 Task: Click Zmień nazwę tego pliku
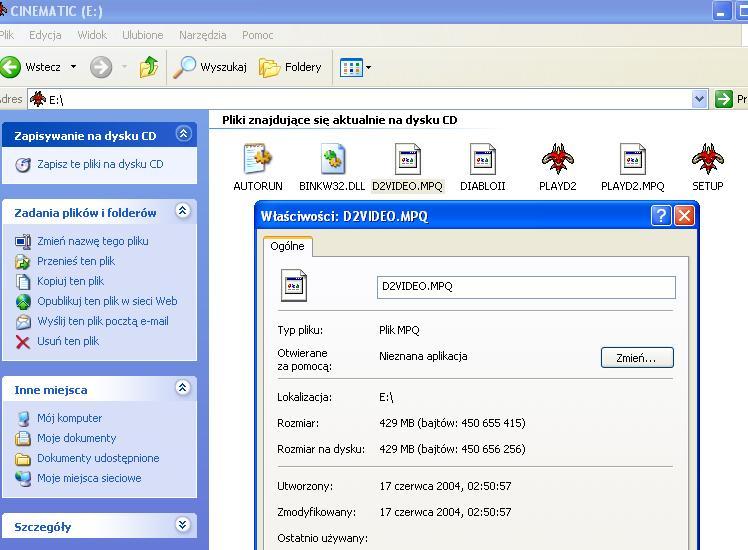tap(93, 241)
